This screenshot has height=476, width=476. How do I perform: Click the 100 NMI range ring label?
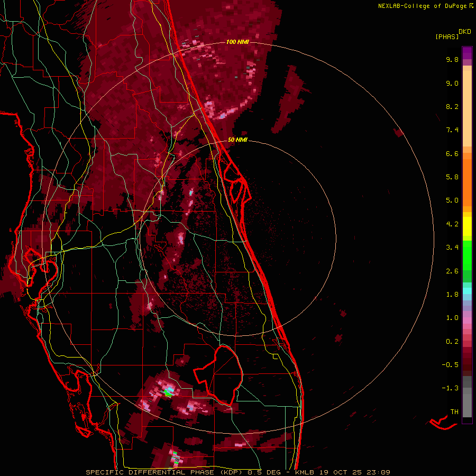pyautogui.click(x=237, y=42)
